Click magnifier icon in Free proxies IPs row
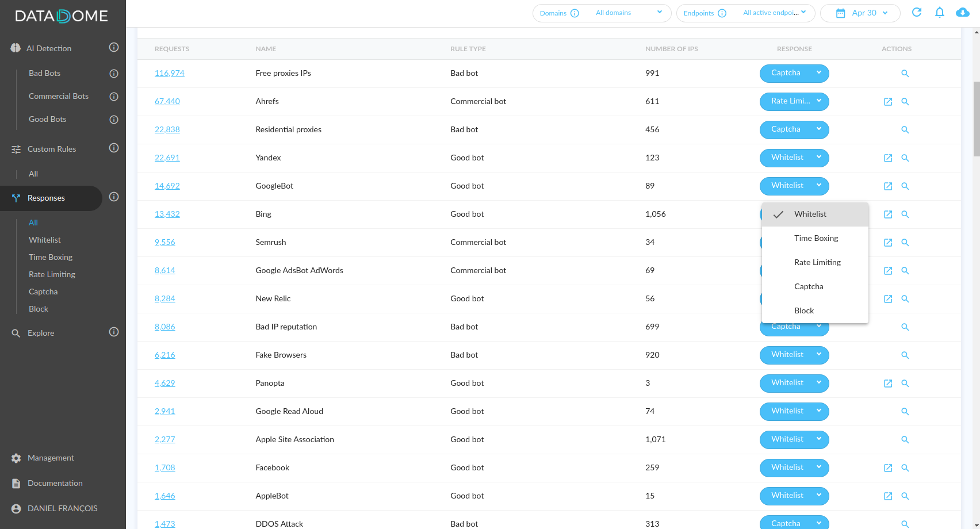Screen dimensions: 980x529 [905, 74]
